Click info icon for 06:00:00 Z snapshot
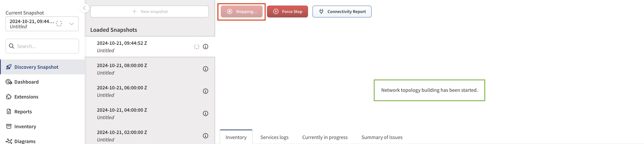Viewport: 644px width, 144px height. 205,91
